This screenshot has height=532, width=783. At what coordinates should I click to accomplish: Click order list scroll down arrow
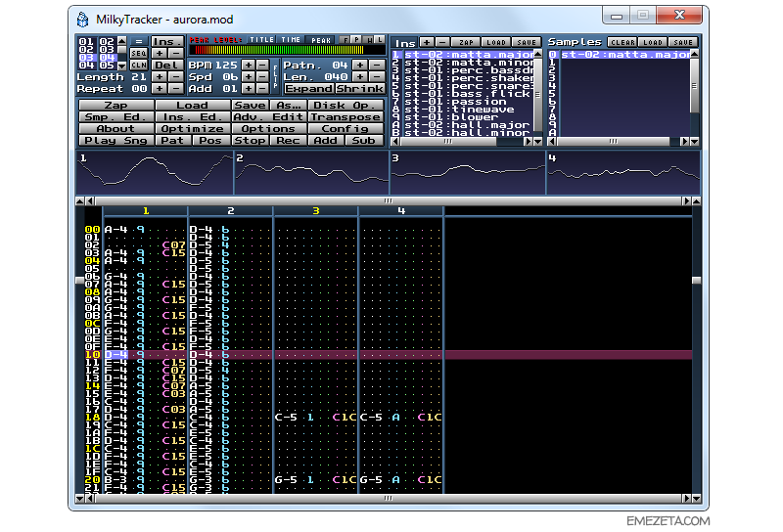click(x=121, y=66)
